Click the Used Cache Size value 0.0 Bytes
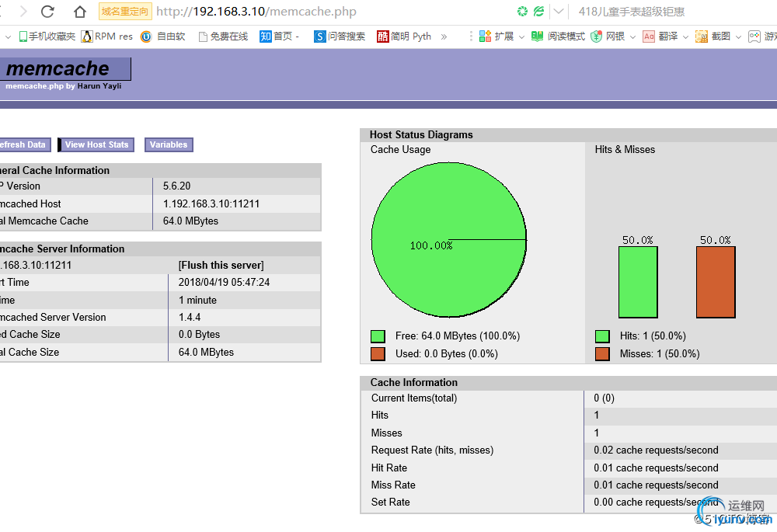This screenshot has width=777, height=532. point(199,335)
